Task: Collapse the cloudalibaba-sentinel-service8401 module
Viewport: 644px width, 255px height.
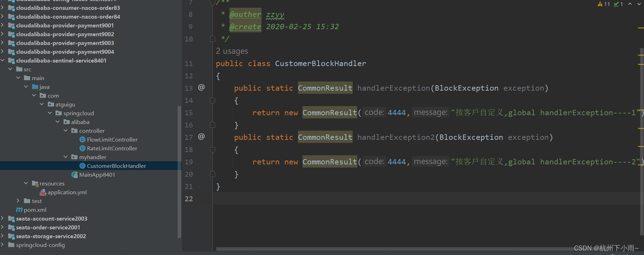Action: click(x=2, y=60)
